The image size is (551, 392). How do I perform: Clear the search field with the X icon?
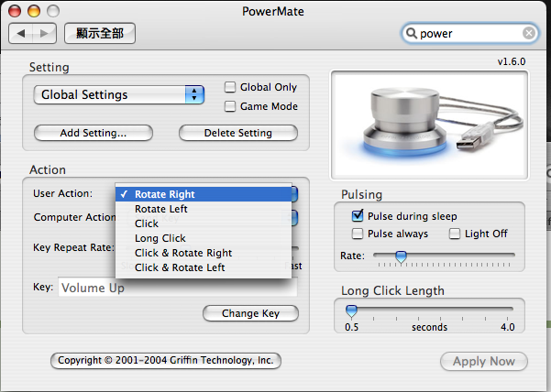(528, 33)
